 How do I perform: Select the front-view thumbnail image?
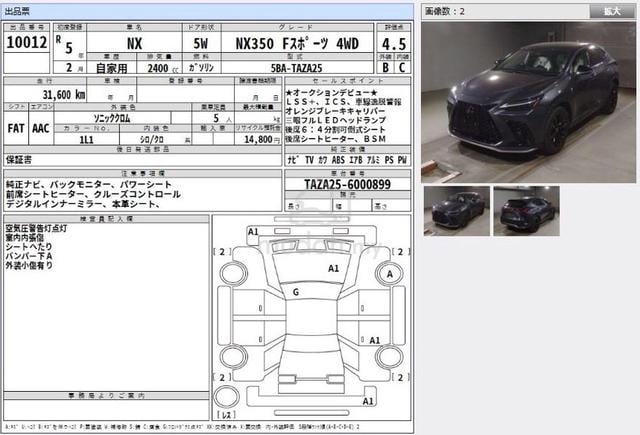pyautogui.click(x=457, y=211)
